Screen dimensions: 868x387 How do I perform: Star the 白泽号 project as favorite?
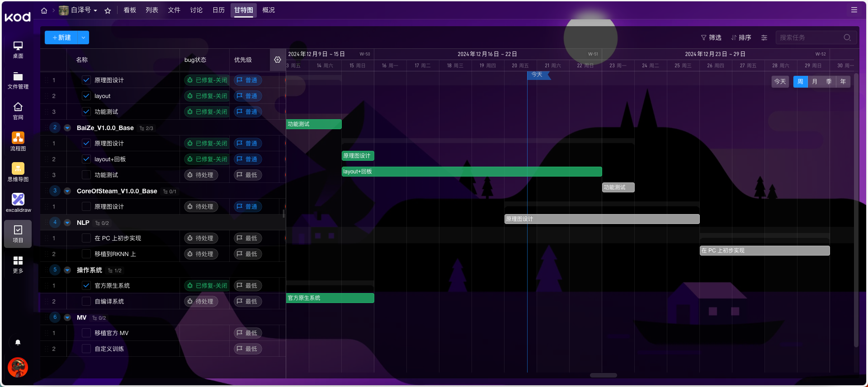point(108,10)
